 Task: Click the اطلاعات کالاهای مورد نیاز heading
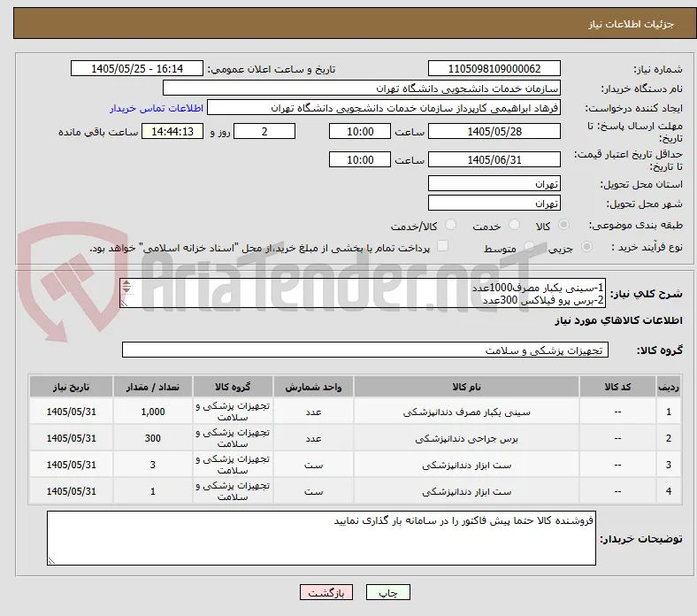pyautogui.click(x=618, y=320)
